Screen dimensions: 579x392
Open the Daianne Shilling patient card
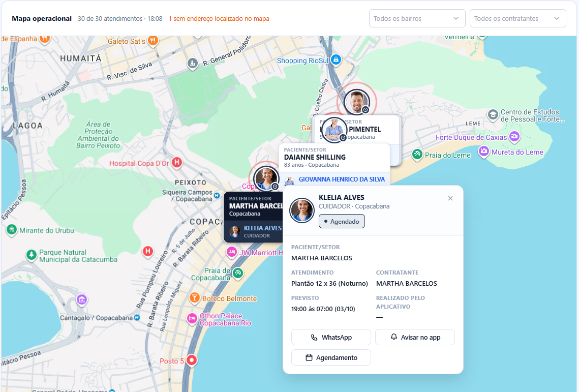tap(334, 158)
